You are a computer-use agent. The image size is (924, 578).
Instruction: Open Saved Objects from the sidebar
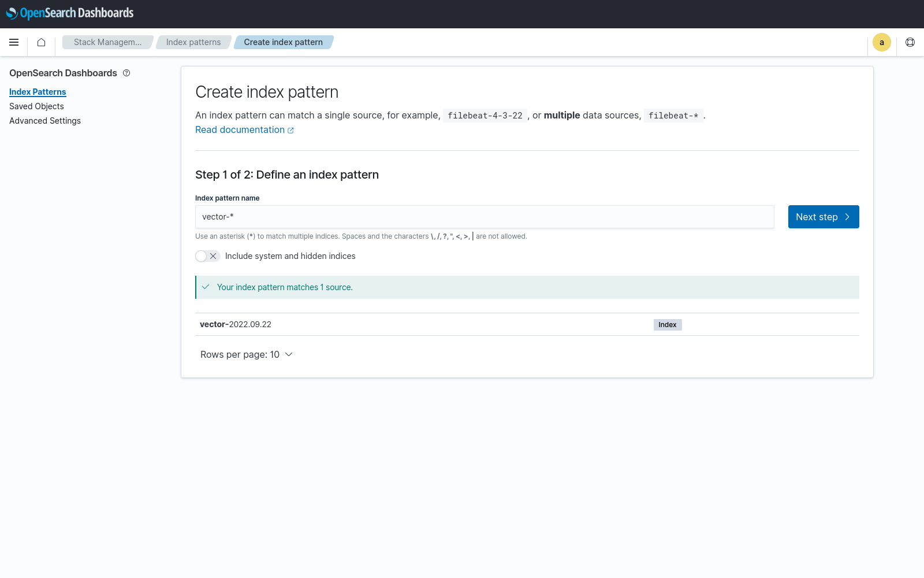[x=36, y=106]
